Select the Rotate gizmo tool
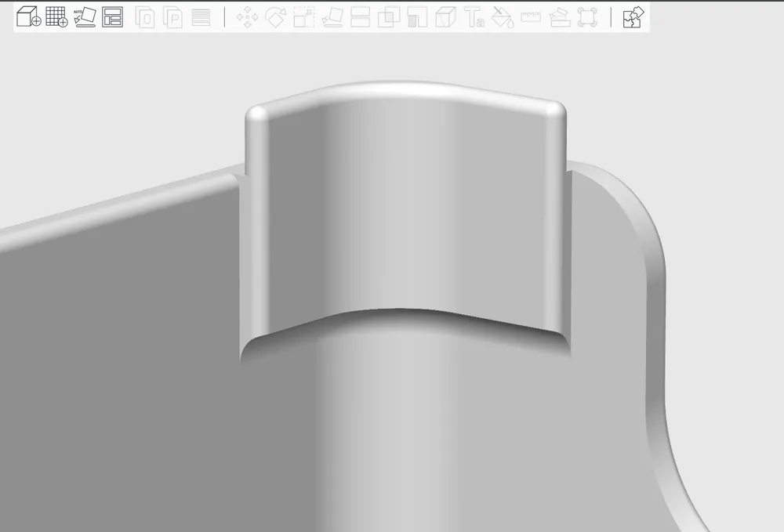 (275, 17)
